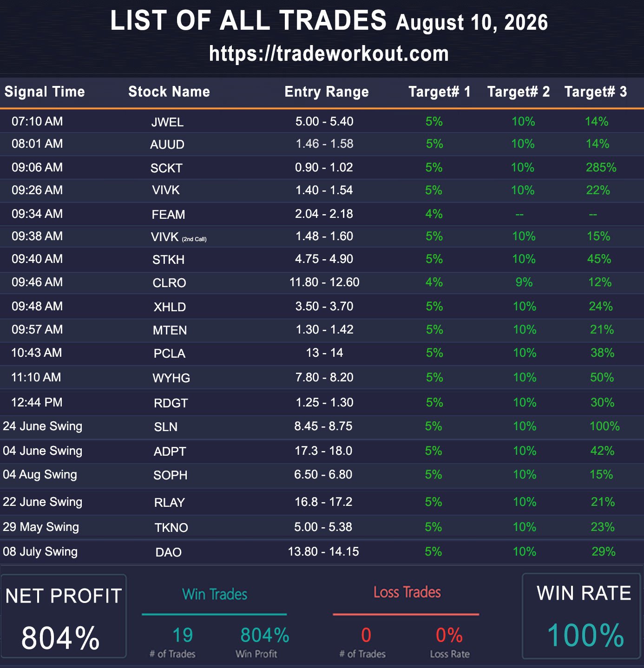The image size is (644, 668).
Task: Select SCKT 285% target value
Action: 601,167
